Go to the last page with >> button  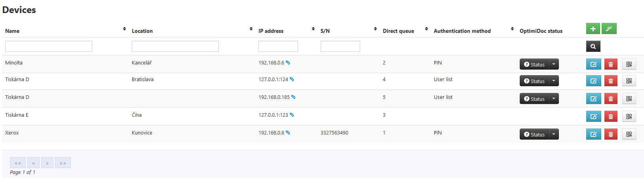(x=63, y=163)
